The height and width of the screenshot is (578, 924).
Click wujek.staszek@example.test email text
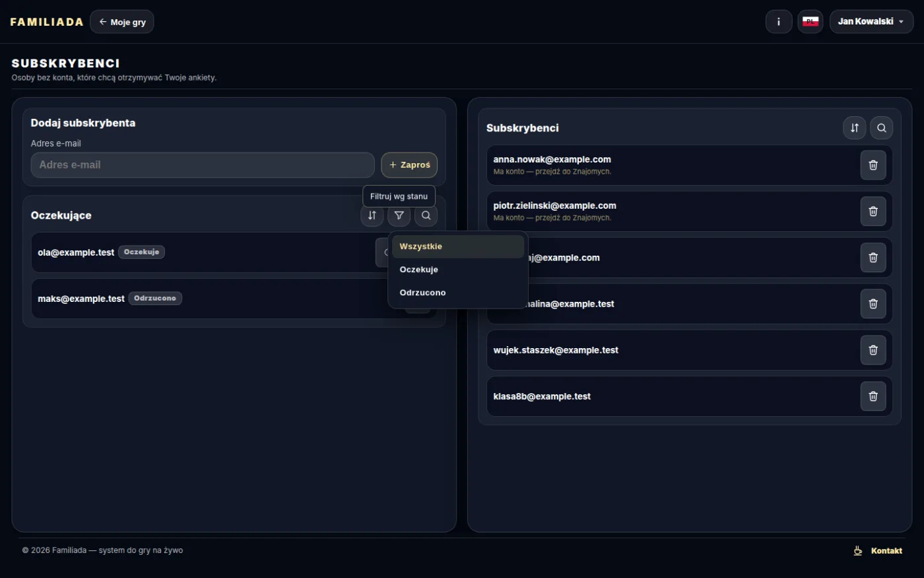click(556, 350)
